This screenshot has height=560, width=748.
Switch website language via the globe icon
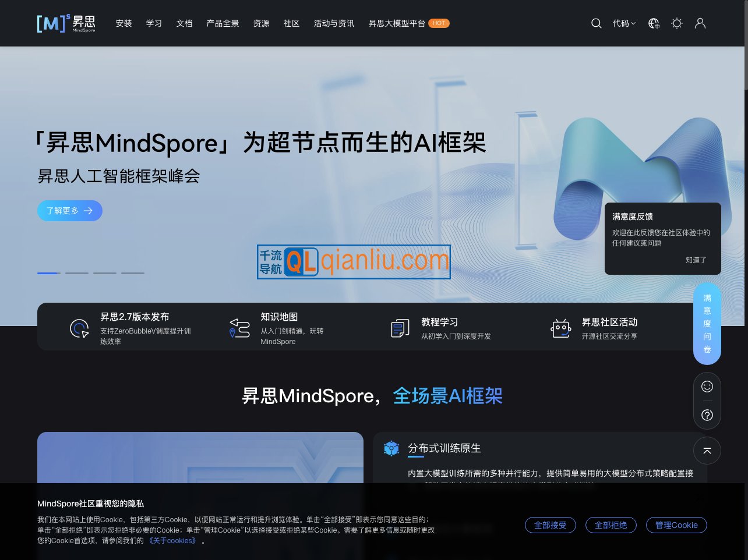(x=653, y=23)
